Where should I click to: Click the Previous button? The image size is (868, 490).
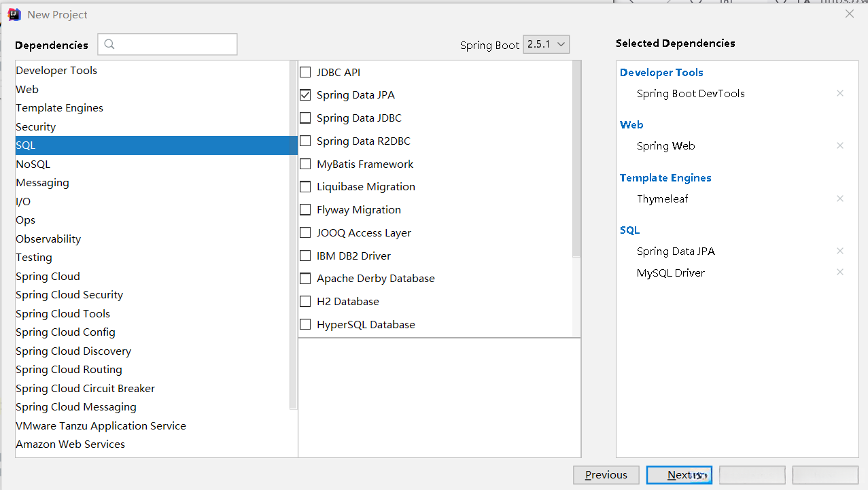(x=606, y=475)
